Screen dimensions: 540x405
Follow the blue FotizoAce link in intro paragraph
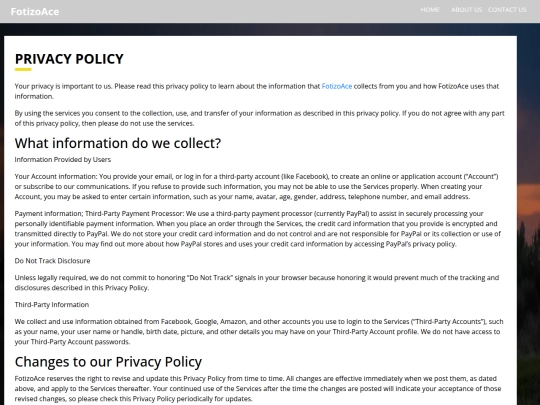(336, 86)
